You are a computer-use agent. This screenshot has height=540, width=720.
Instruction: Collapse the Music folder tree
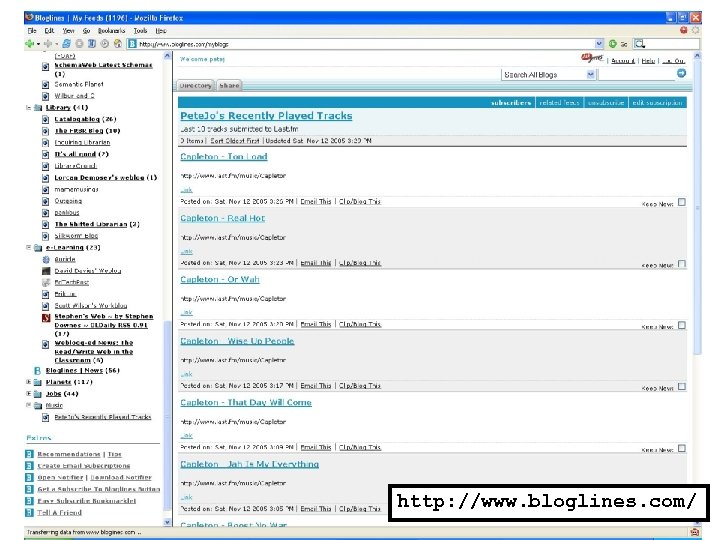28,405
